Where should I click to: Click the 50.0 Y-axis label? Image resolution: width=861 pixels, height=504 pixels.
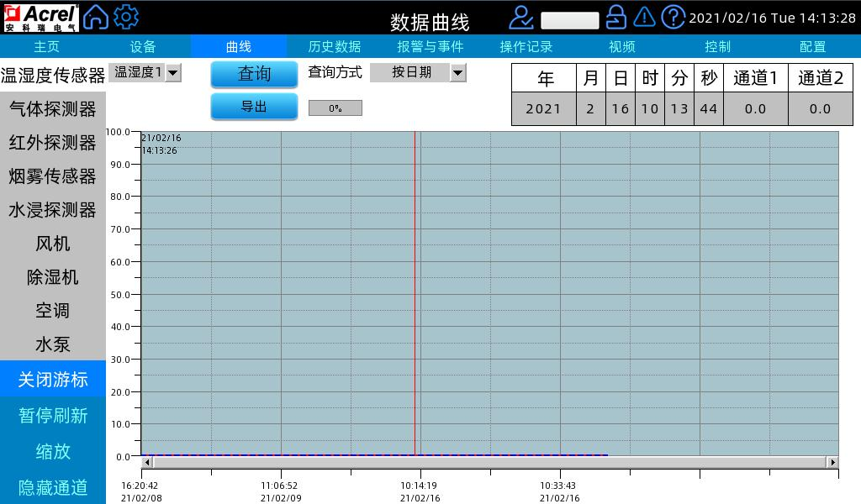click(120, 295)
